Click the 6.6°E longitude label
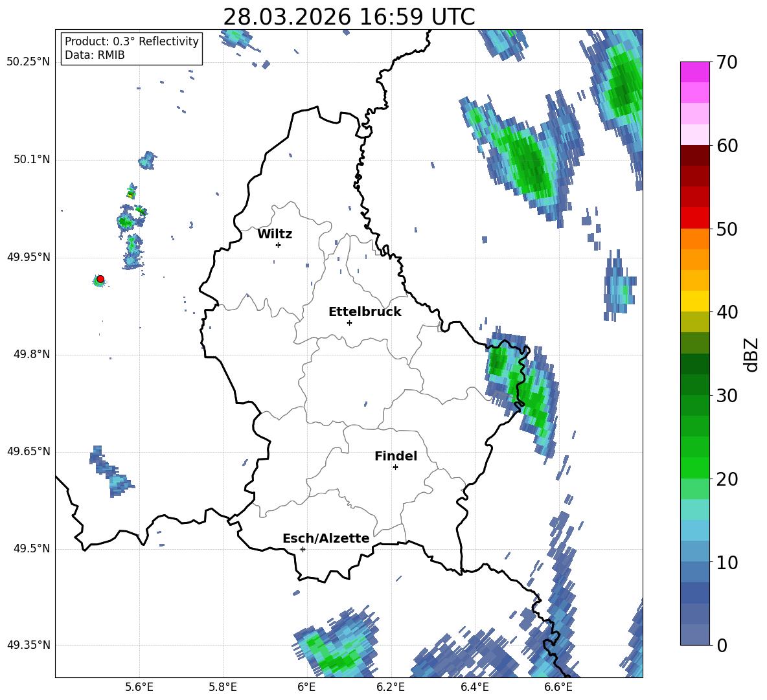This screenshot has width=767, height=700. (x=558, y=687)
